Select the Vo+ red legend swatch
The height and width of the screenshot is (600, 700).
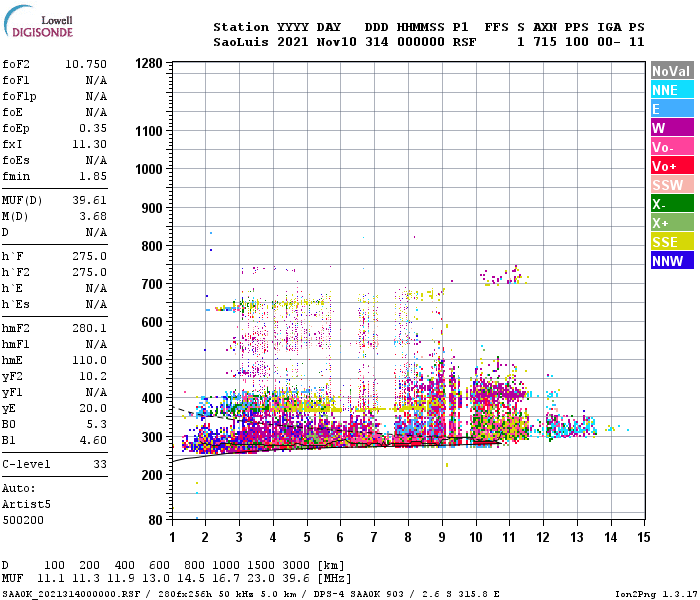click(672, 166)
